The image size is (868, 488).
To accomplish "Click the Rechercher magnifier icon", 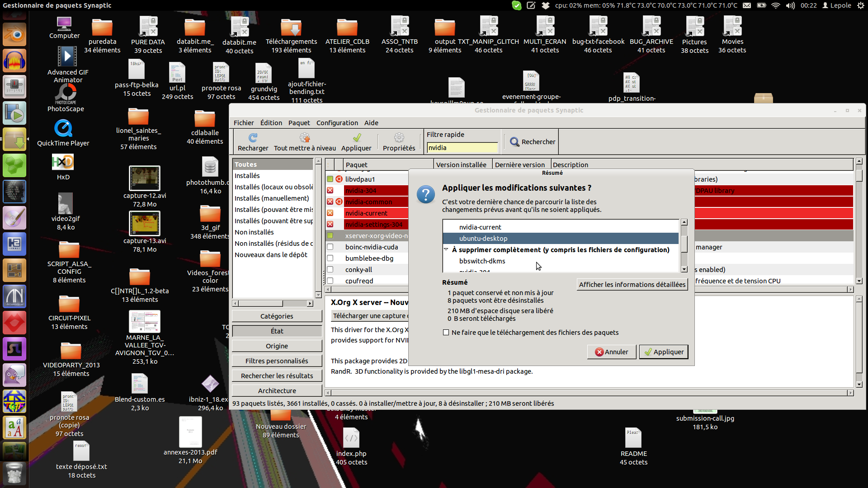I will coord(514,142).
